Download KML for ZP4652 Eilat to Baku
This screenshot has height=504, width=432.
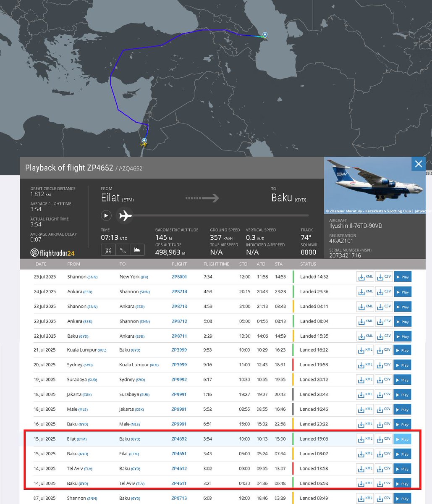(365, 439)
